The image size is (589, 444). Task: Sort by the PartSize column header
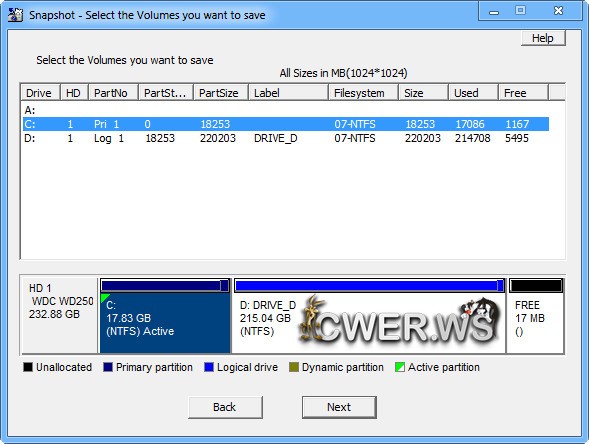[x=221, y=93]
